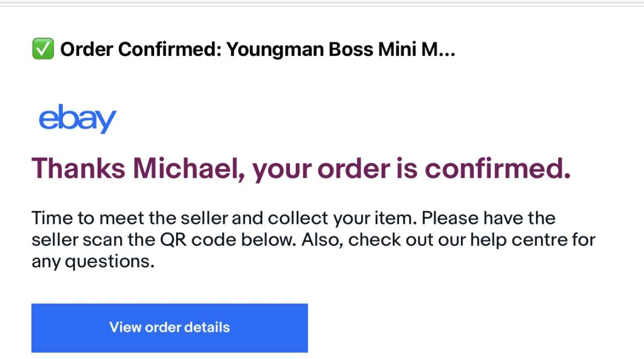Click the word 'confirmed.' in purple heading
Viewport: 644px width, 359px height.
click(x=497, y=168)
